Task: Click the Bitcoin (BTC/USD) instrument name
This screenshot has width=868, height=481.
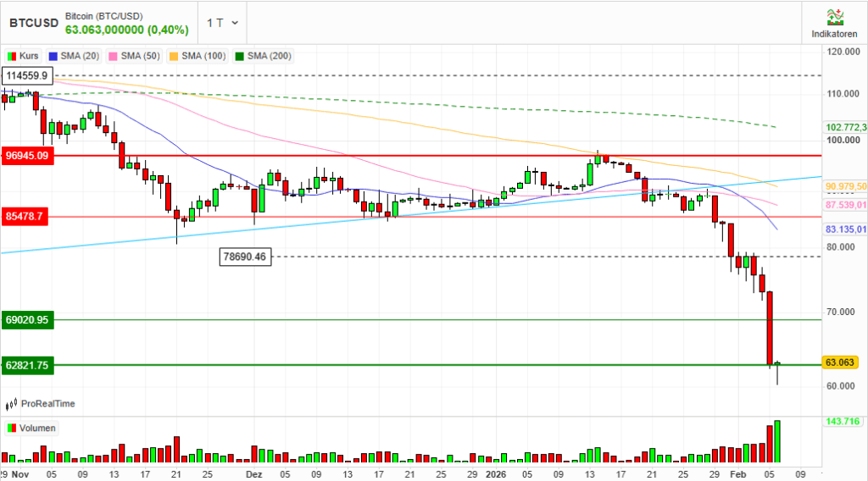Action: point(104,15)
